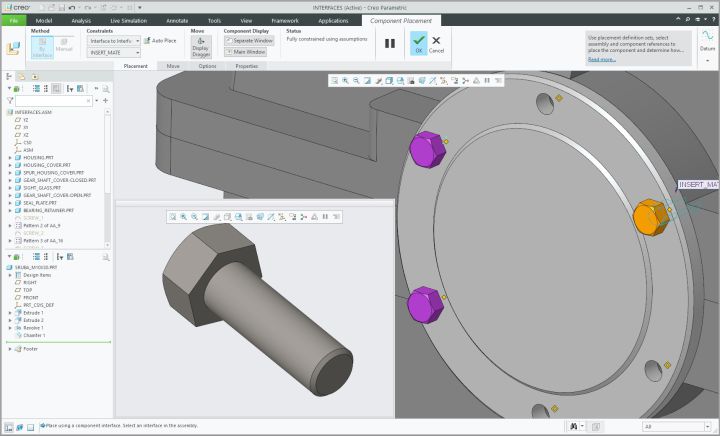Screen dimensions: 720x436
Task: Click the save icon in quick access toolbar
Action: pyautogui.click(x=62, y=7)
